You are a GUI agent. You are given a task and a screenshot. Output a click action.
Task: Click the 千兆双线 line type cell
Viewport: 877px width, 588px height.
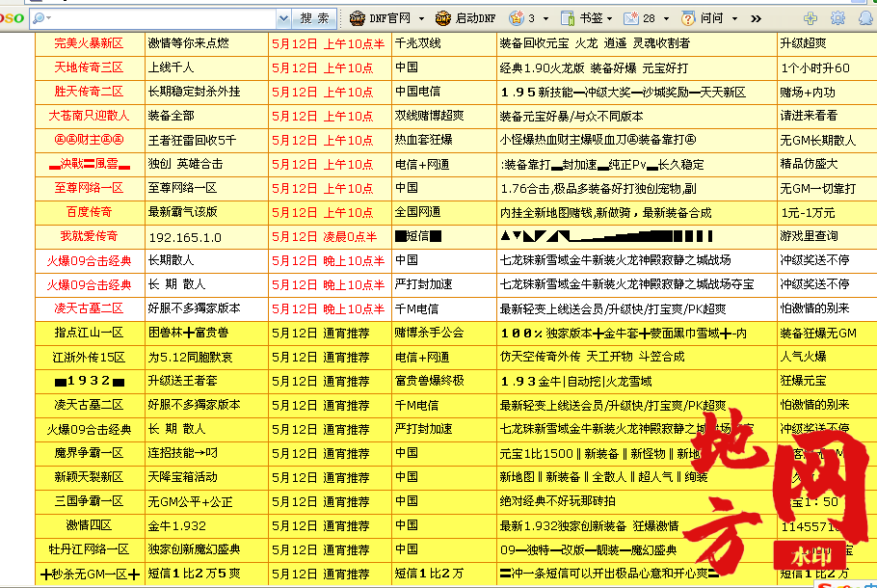pyautogui.click(x=418, y=43)
